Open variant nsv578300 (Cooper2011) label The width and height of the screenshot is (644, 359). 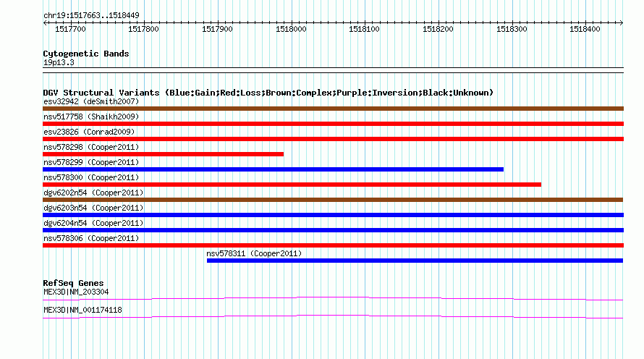pyautogui.click(x=91, y=177)
